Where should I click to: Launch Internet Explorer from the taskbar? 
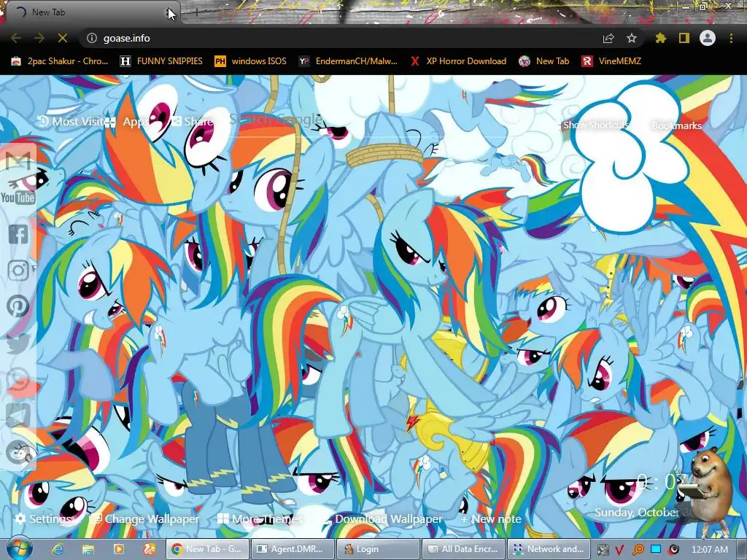point(58,549)
